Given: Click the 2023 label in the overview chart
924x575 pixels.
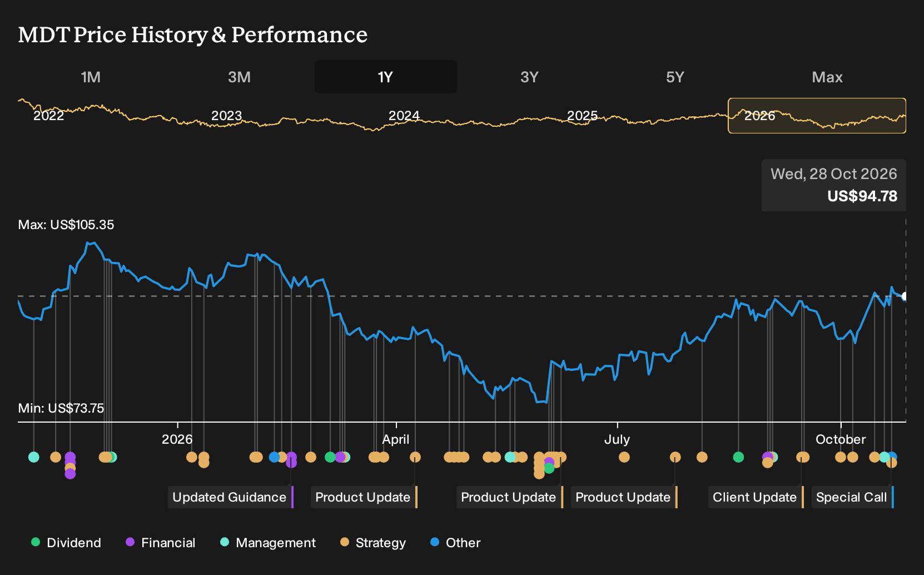Looking at the screenshot, I should (227, 116).
